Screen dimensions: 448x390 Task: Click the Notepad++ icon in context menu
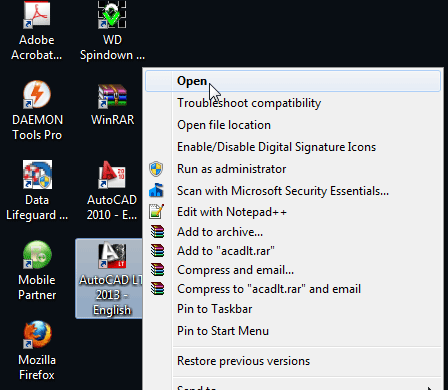(156, 212)
